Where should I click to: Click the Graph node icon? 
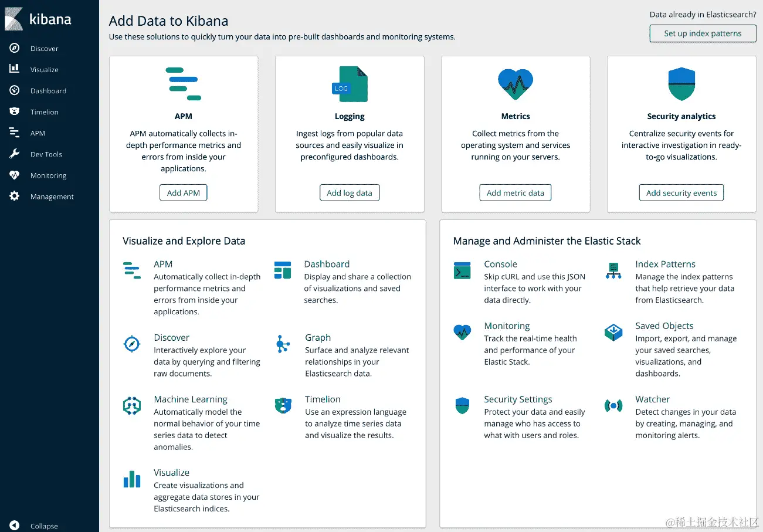283,344
